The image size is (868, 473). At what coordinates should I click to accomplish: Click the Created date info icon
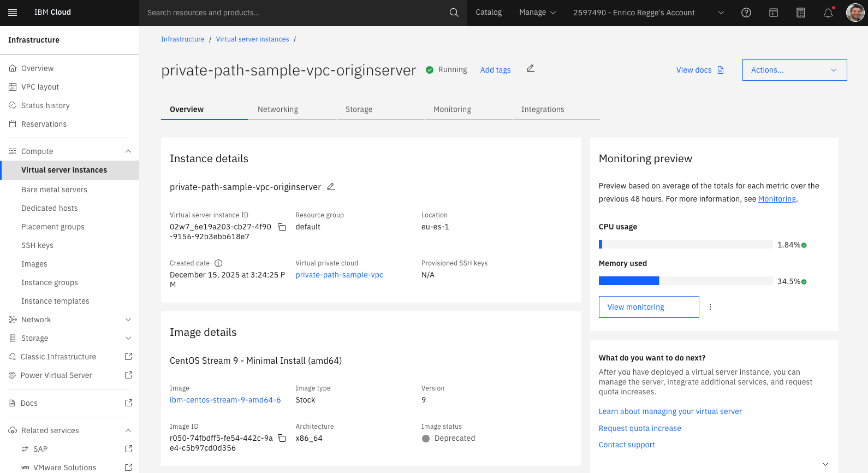pyautogui.click(x=218, y=263)
